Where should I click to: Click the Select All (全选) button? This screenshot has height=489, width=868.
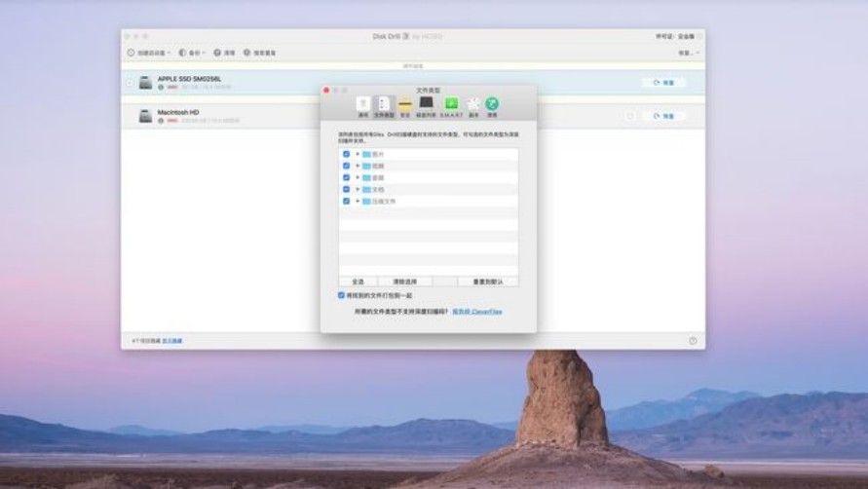pyautogui.click(x=359, y=282)
